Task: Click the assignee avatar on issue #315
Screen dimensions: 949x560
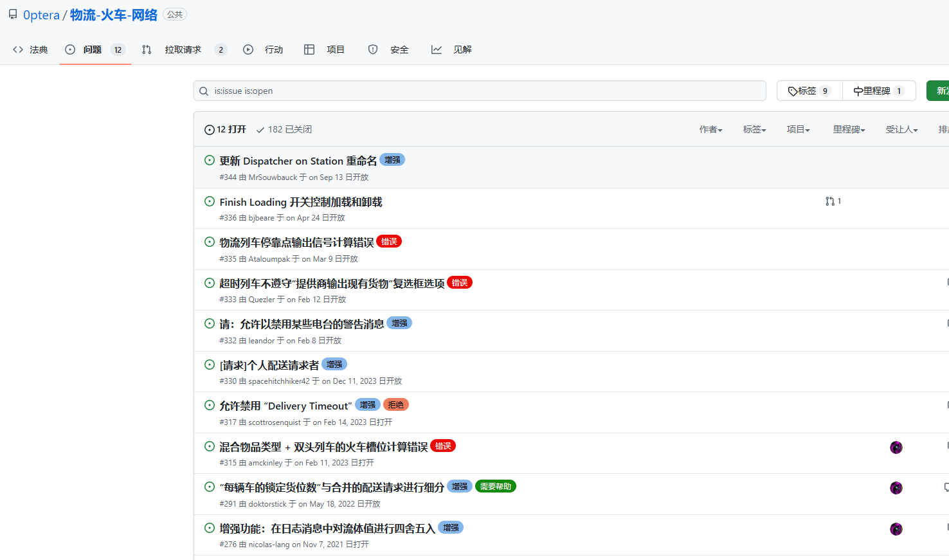Action: click(896, 447)
